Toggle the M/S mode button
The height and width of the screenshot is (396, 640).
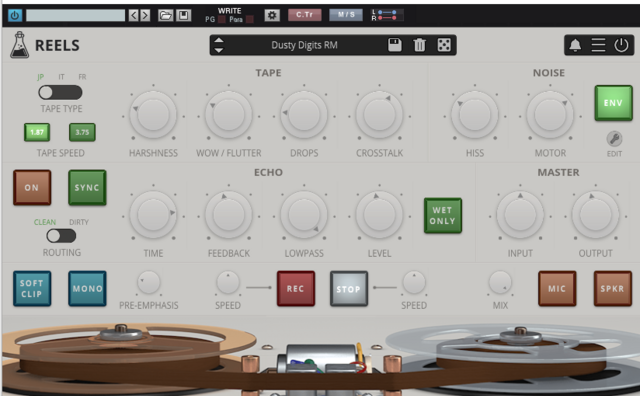346,15
